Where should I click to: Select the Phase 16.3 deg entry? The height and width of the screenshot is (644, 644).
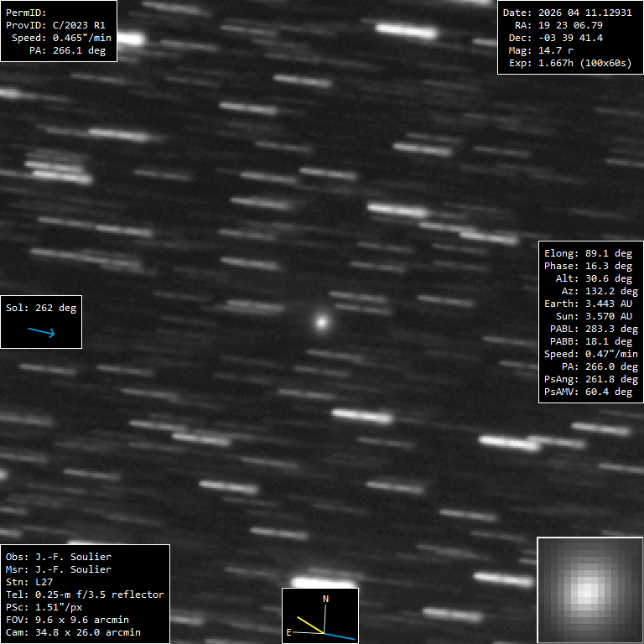tap(588, 266)
